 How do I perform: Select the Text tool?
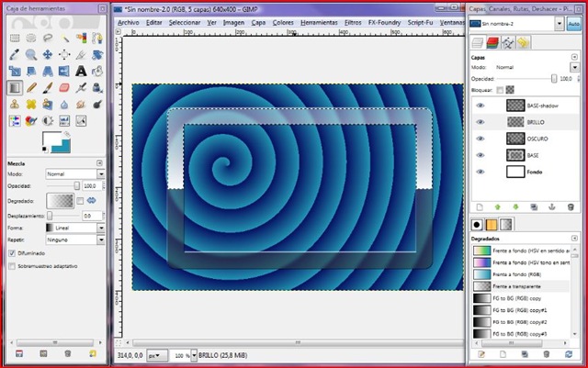click(81, 71)
